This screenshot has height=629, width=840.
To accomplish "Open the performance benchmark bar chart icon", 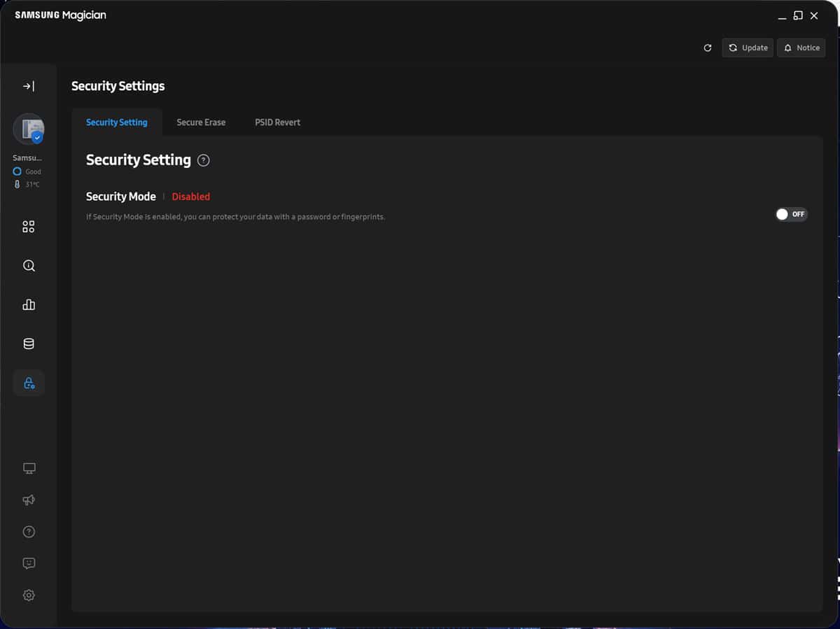I will click(x=29, y=305).
